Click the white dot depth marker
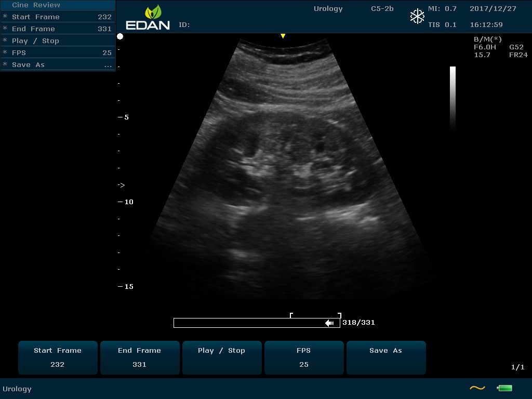Viewport: 532px width, 399px height. click(120, 36)
